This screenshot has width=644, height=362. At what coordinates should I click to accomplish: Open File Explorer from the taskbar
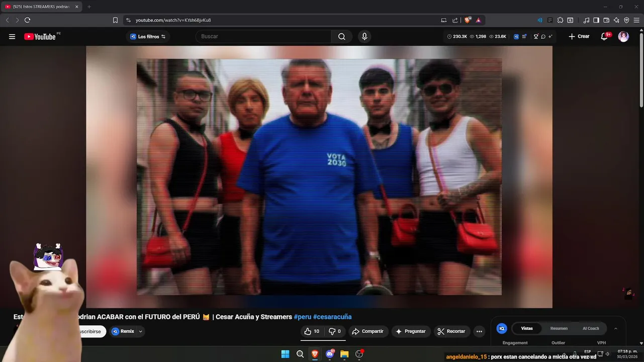(344, 354)
